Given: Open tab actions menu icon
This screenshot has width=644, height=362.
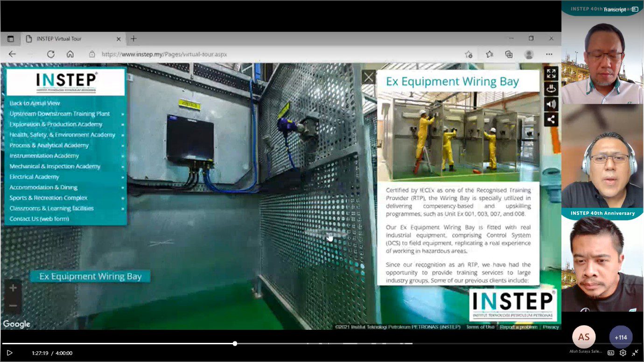Looking at the screenshot, I should pos(10,39).
